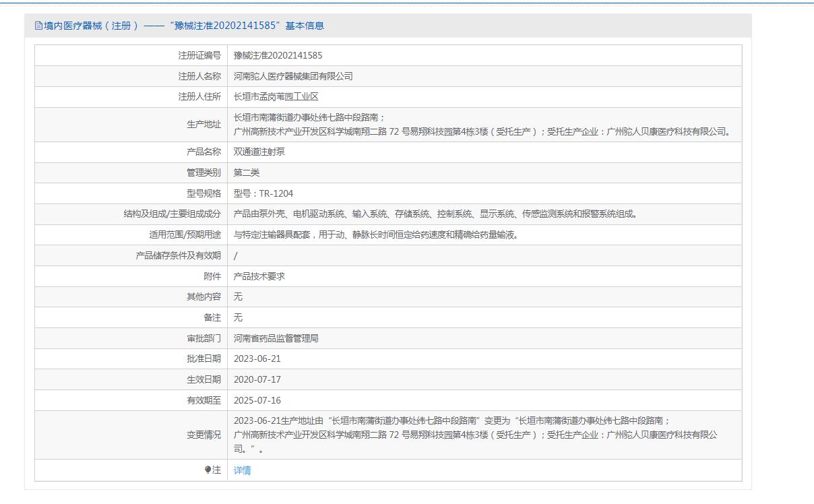Click the bulb icon beside 注
Image resolution: width=814 pixels, height=504 pixels.
208,470
